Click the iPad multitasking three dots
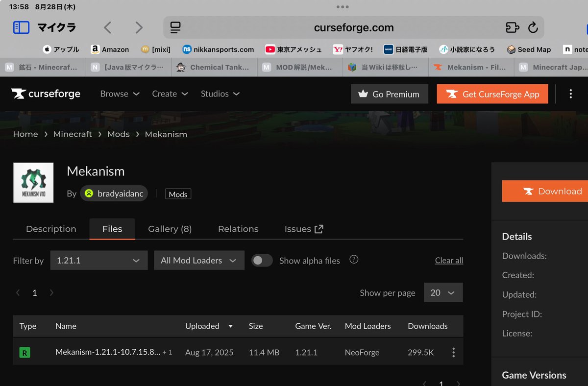 [x=343, y=7]
